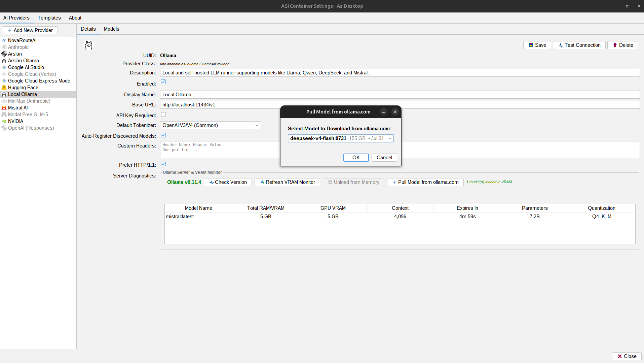Switch to the AI Providers tab
Screen dimensions: 644x363
tap(16, 18)
